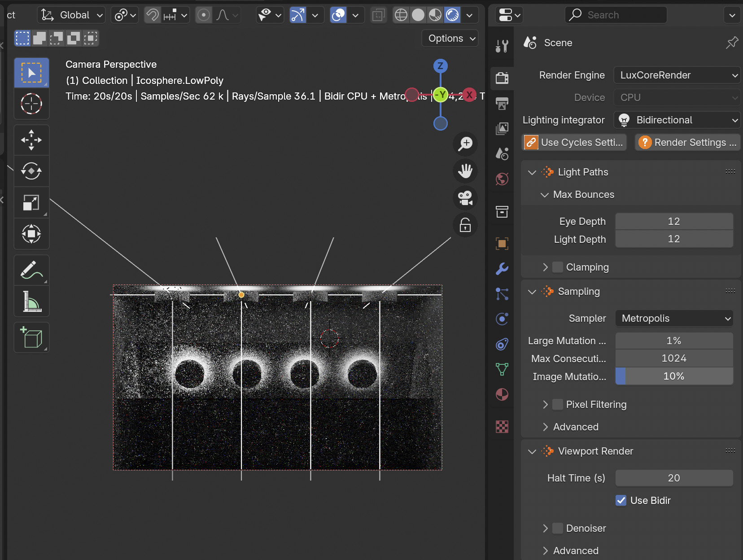Open the Sampler Metropolis dropdown
The width and height of the screenshot is (743, 560).
coord(674,318)
